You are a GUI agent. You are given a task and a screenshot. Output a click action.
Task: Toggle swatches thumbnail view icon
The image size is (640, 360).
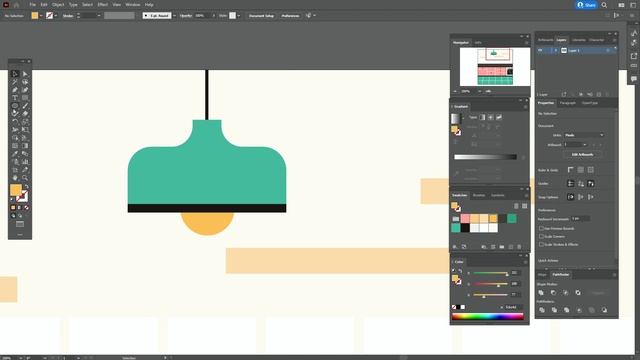coord(524,206)
